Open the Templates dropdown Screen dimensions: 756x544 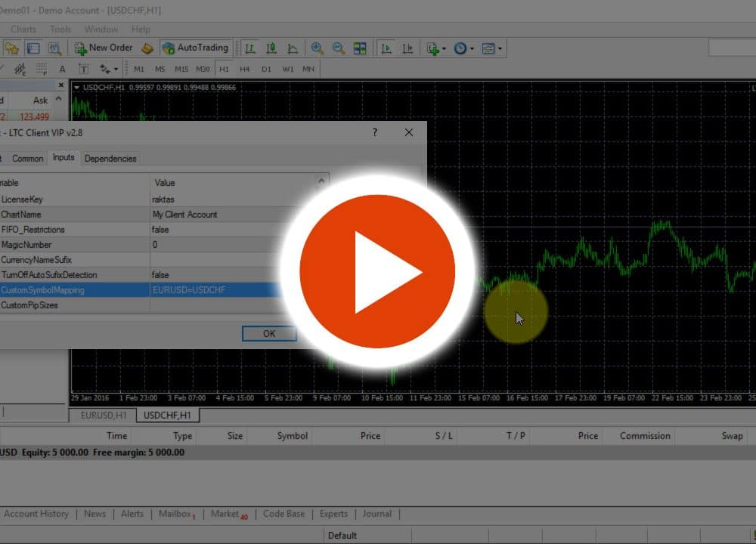(x=491, y=48)
